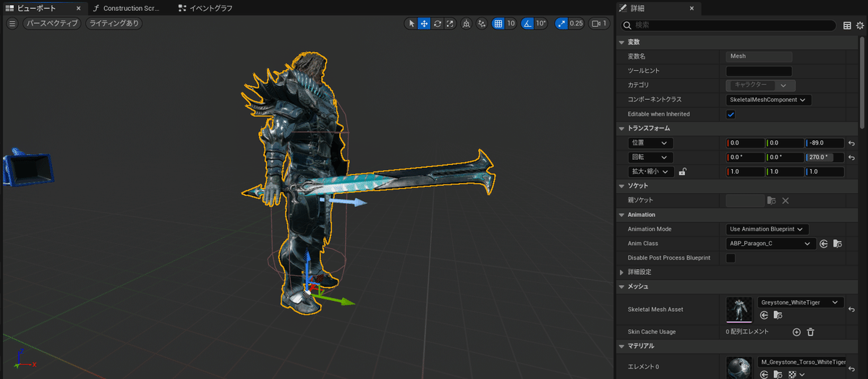Click the details panel vertical scrollbar
The image size is (868, 379).
coord(862,82)
